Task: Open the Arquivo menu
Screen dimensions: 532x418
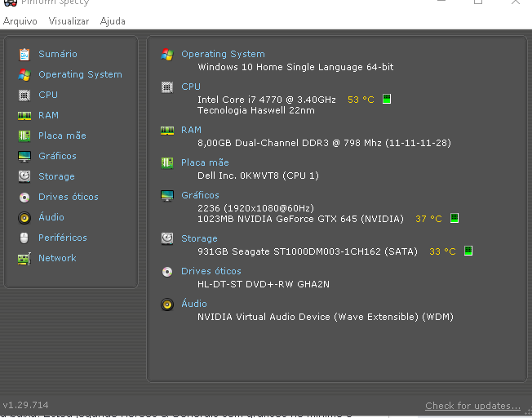Action: (20, 21)
